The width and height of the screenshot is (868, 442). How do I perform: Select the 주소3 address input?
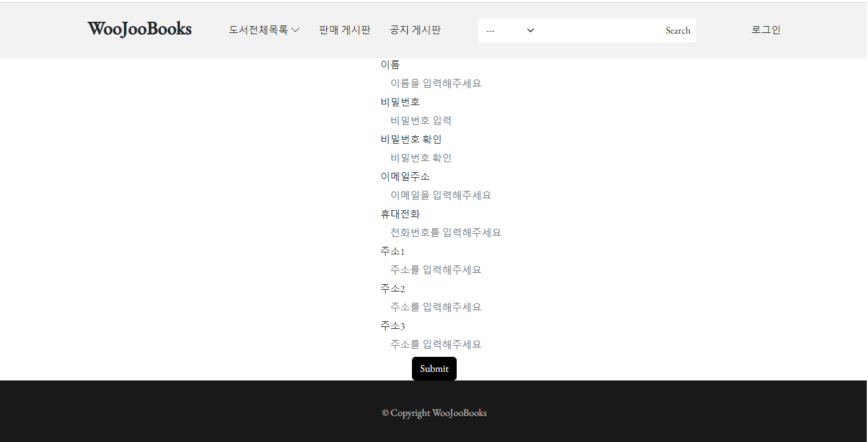point(436,344)
